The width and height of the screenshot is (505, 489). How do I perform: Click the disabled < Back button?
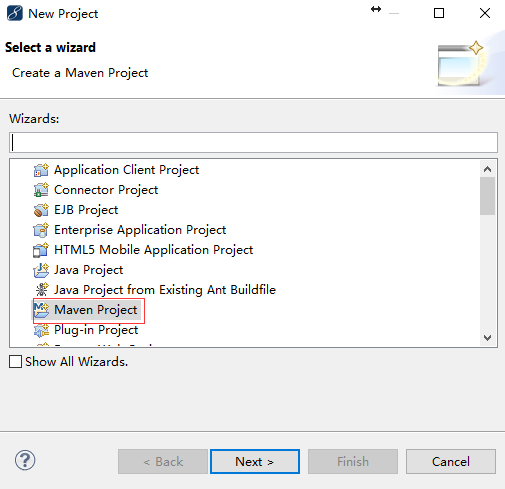[x=163, y=462]
